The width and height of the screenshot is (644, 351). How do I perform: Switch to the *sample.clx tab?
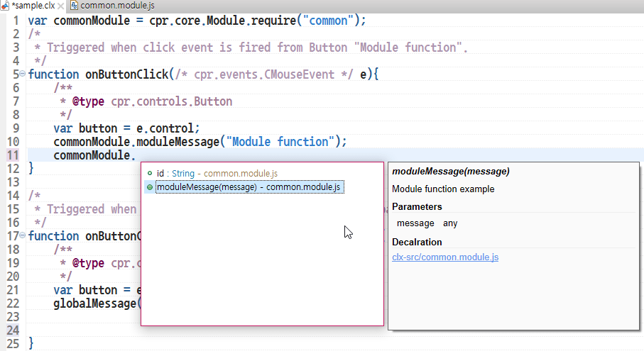point(33,6)
